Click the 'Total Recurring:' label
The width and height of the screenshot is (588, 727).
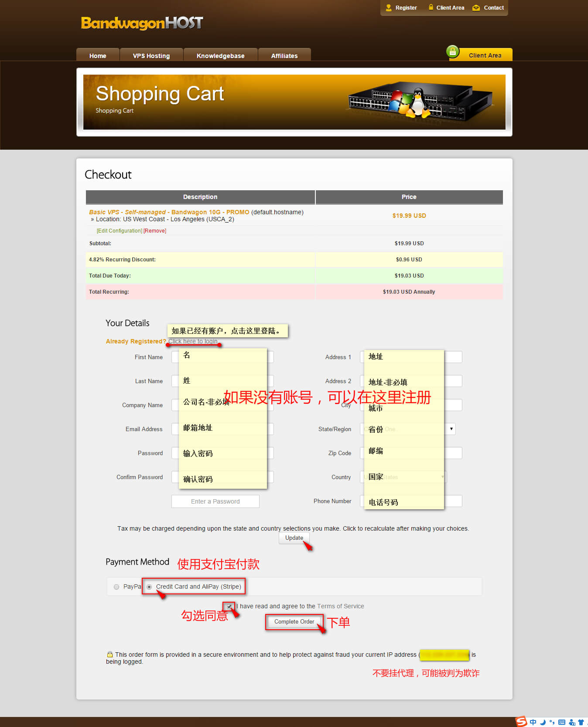click(109, 291)
